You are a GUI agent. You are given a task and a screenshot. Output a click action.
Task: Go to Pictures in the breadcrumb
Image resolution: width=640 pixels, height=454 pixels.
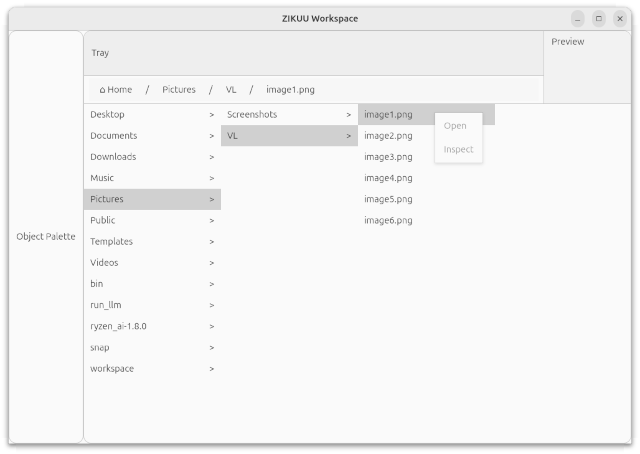(x=179, y=90)
